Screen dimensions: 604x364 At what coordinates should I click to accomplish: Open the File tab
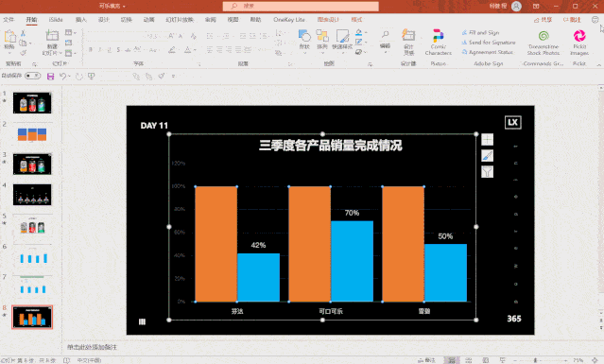coord(9,19)
